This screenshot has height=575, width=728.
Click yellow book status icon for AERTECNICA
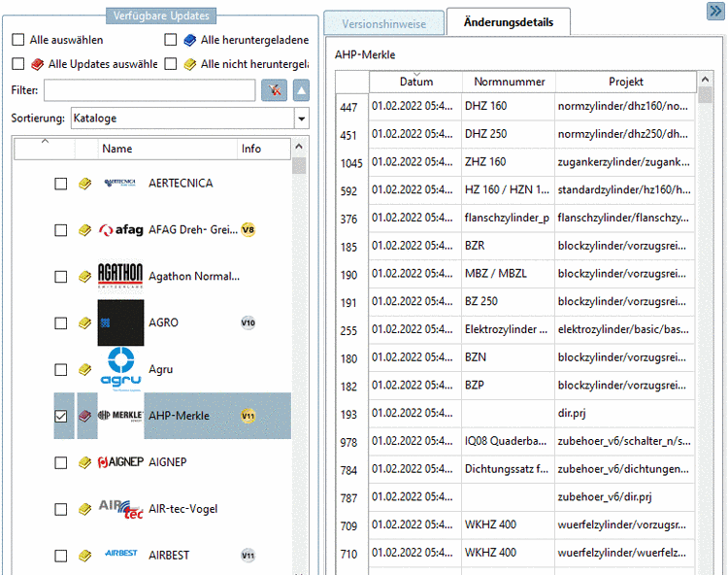tap(85, 184)
